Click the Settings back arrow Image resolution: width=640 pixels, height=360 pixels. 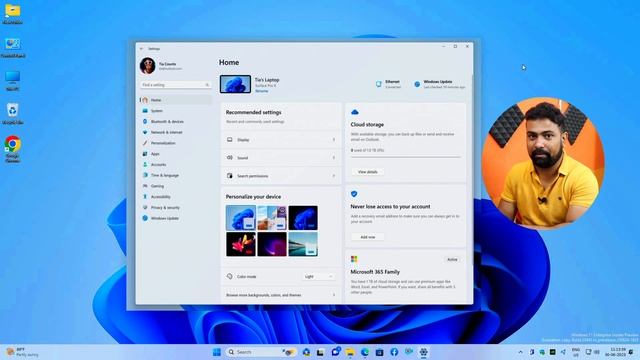click(142, 49)
